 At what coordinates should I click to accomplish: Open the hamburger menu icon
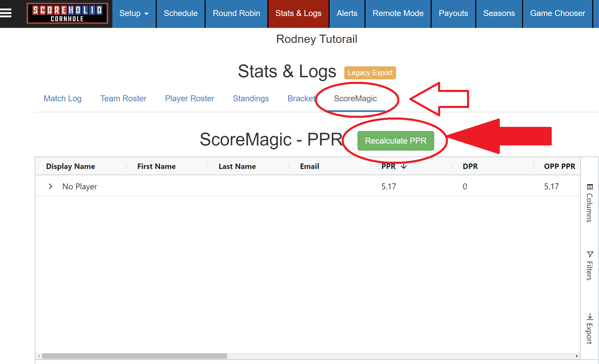point(6,13)
